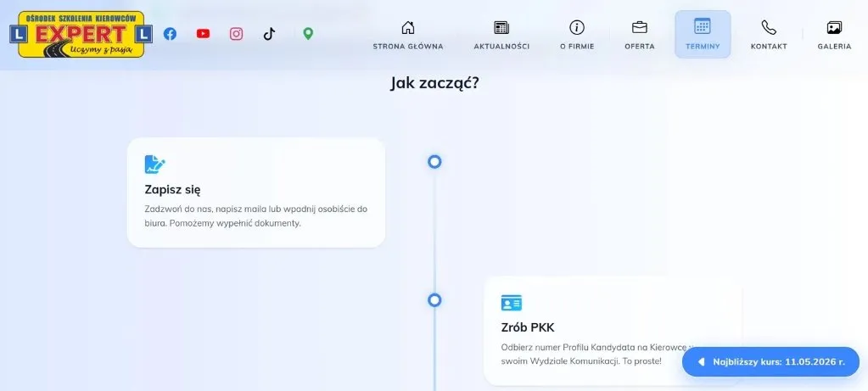The height and width of the screenshot is (391, 868).
Task: Click the sign-up document icon in Zapisz się card
Action: coord(155,165)
